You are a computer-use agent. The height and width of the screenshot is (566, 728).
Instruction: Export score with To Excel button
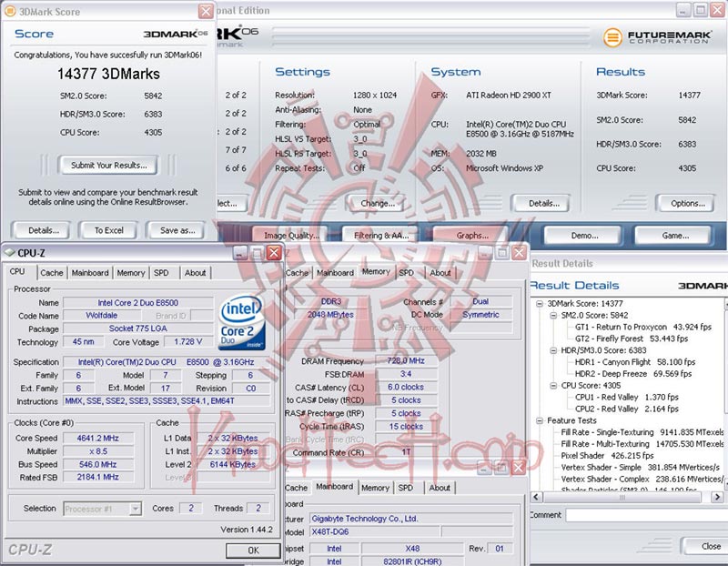click(x=108, y=230)
